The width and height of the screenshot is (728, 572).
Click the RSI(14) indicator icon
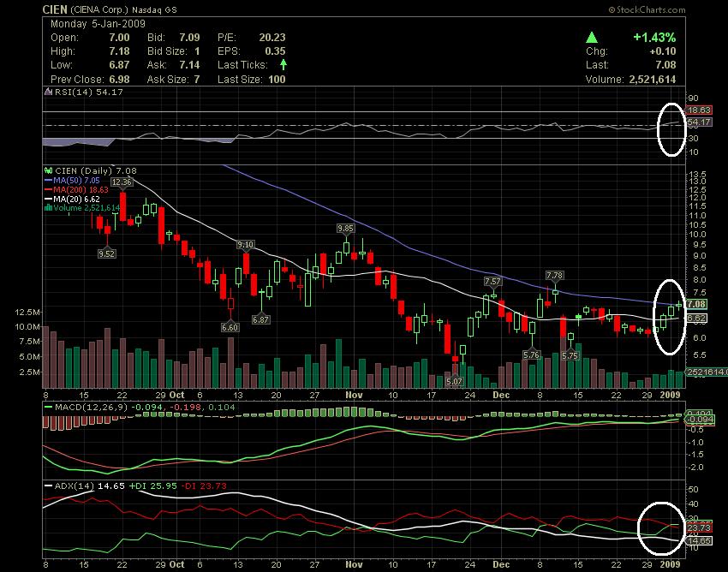point(48,92)
